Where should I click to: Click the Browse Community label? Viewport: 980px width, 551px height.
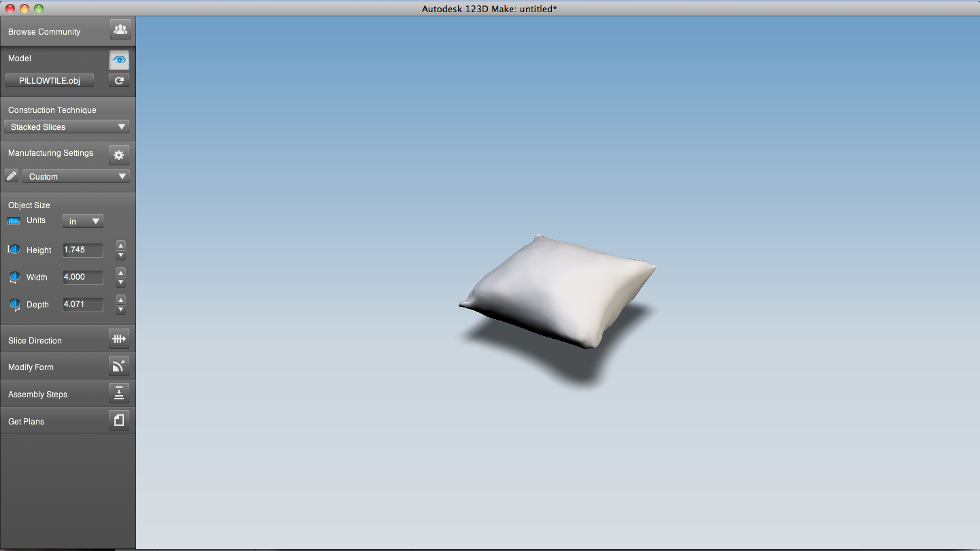coord(44,32)
